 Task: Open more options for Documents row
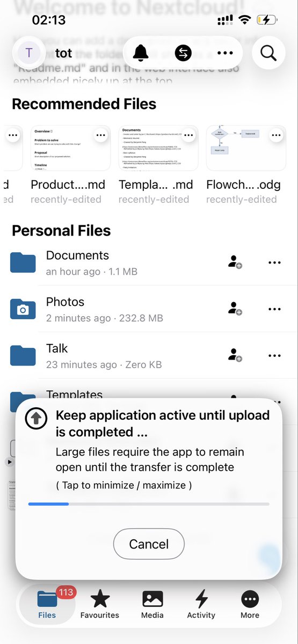click(274, 262)
